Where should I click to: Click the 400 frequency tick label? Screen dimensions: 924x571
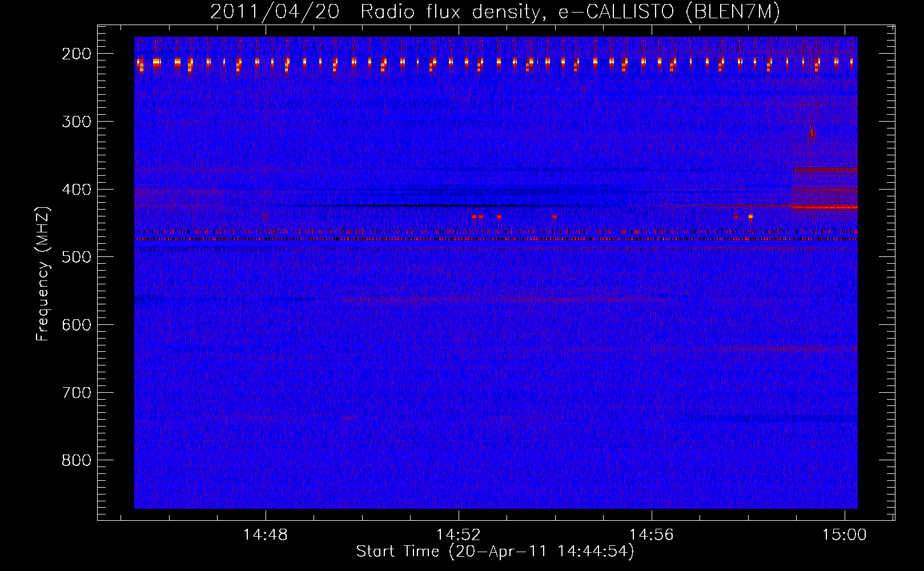[x=77, y=190]
